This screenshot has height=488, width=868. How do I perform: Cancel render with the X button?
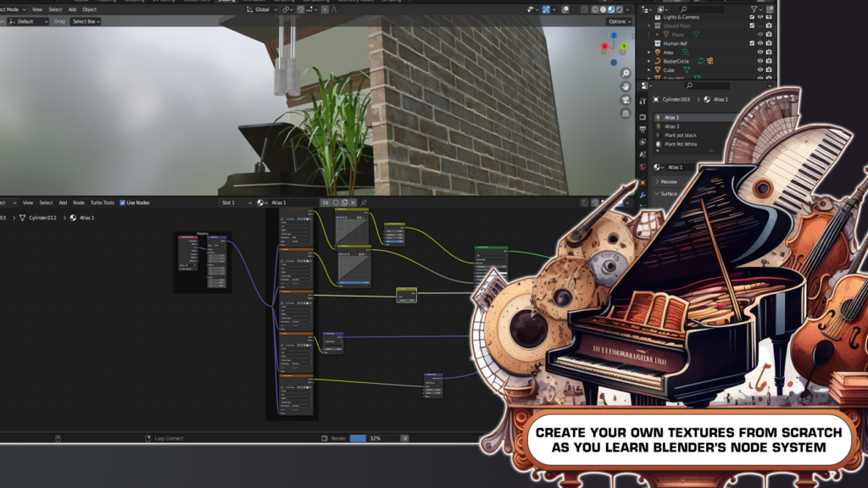pos(404,438)
